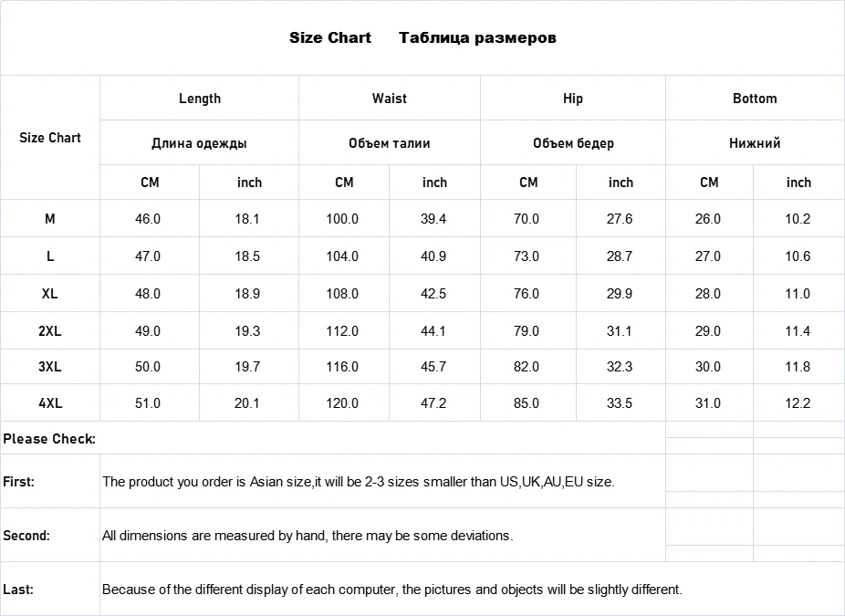Select the 4XL size row label

[50, 403]
